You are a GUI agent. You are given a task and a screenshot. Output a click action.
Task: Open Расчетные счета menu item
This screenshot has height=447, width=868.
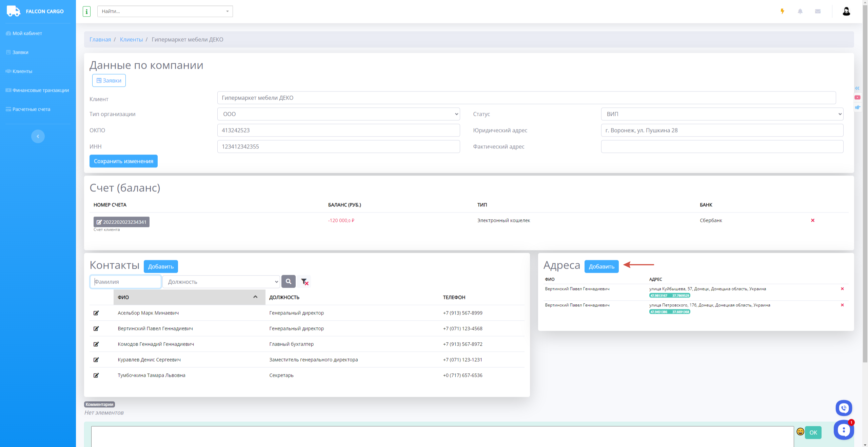[x=31, y=109]
